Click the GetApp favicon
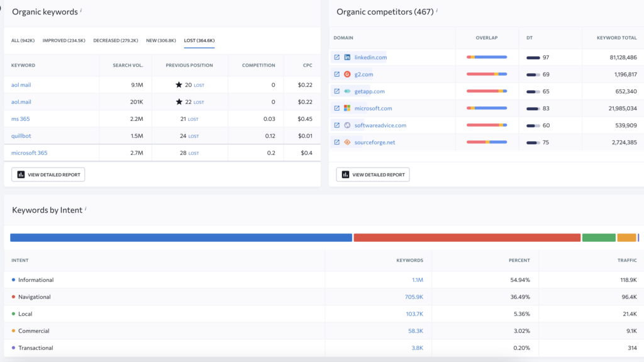Screen dimensions: 644x362 point(347,91)
